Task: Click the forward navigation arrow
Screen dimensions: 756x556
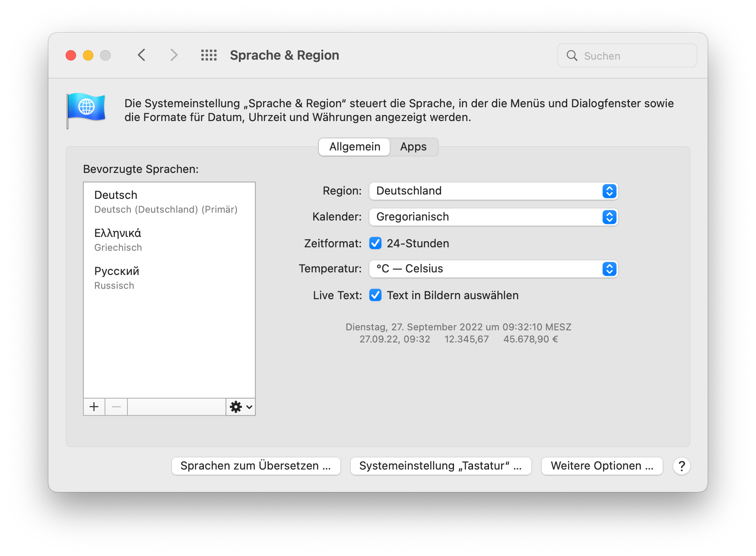Action: (x=174, y=55)
